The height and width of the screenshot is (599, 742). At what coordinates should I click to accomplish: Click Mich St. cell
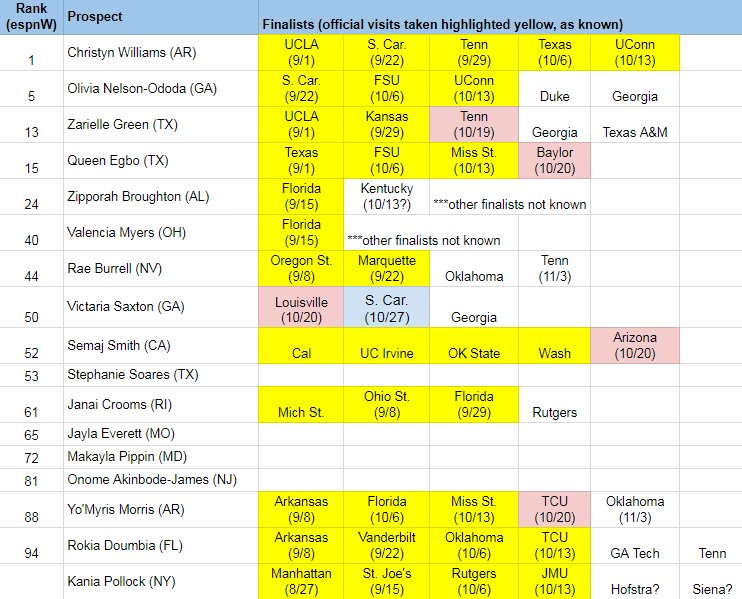tap(301, 405)
